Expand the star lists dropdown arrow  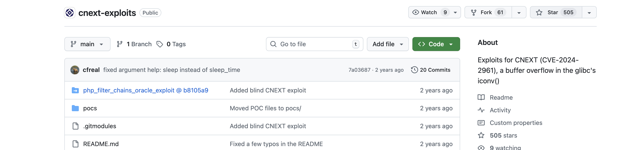tap(589, 12)
